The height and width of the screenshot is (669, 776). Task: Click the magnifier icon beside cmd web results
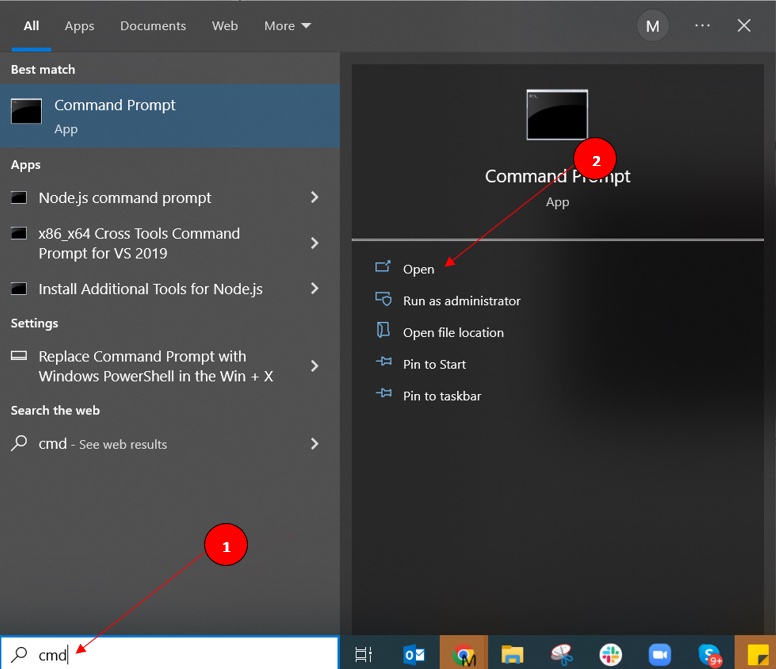(x=19, y=442)
